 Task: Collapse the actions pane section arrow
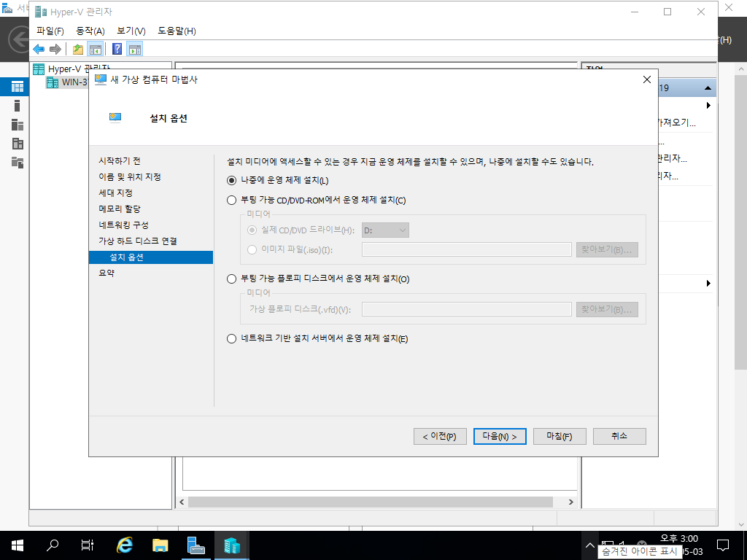tap(708, 88)
